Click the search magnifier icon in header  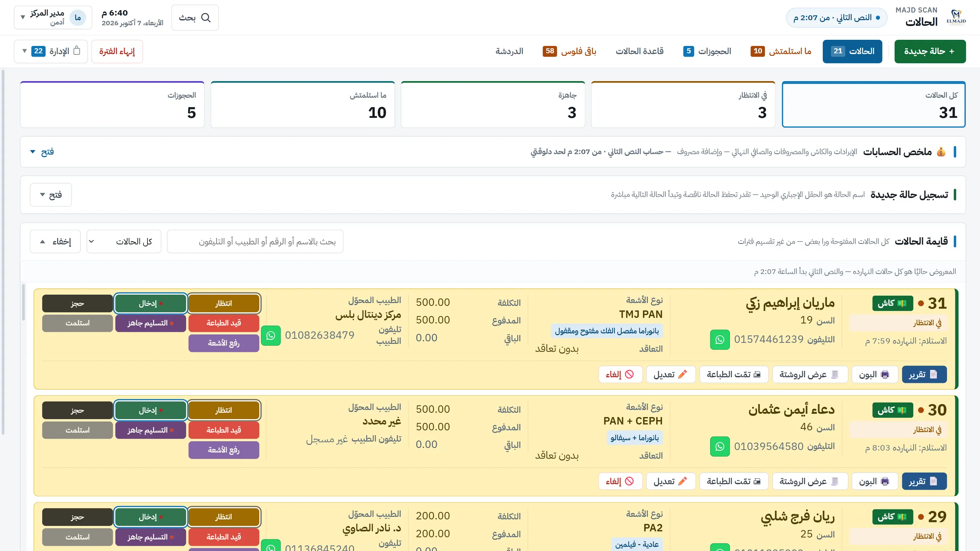point(206,18)
